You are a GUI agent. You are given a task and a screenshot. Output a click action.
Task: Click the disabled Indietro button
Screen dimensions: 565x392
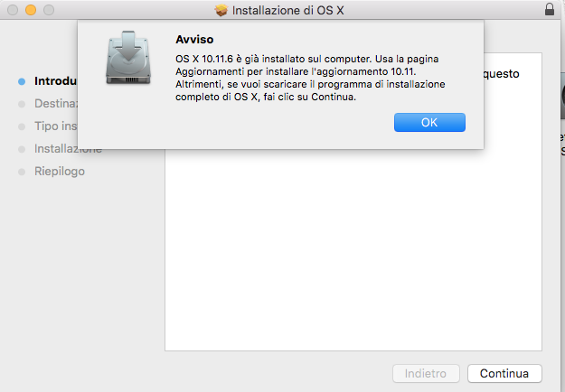[426, 373]
